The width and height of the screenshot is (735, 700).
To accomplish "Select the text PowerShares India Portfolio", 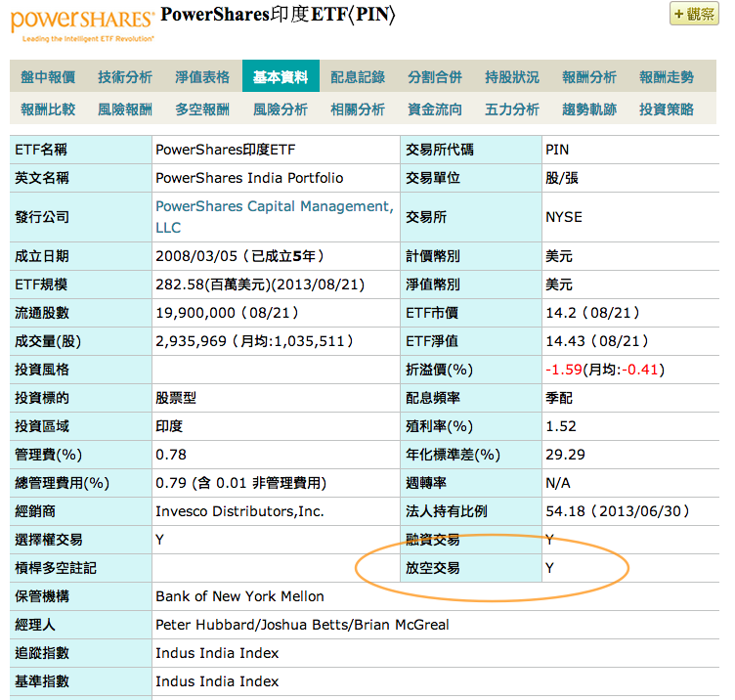I will pos(249,178).
